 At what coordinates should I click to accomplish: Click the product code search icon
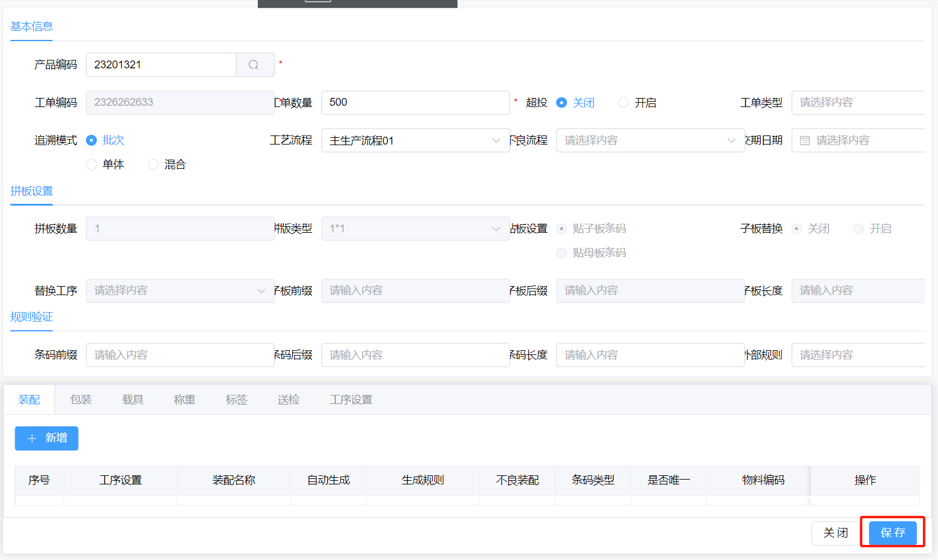254,65
